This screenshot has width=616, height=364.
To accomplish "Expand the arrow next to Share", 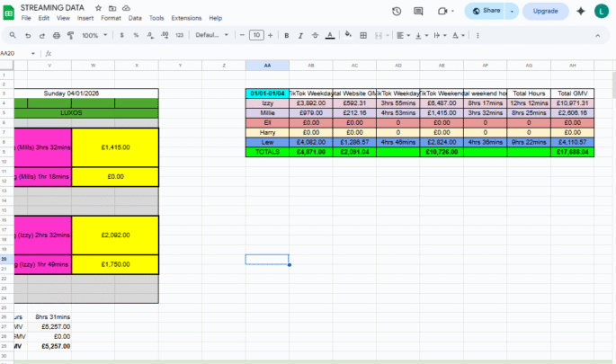I will tap(513, 11).
